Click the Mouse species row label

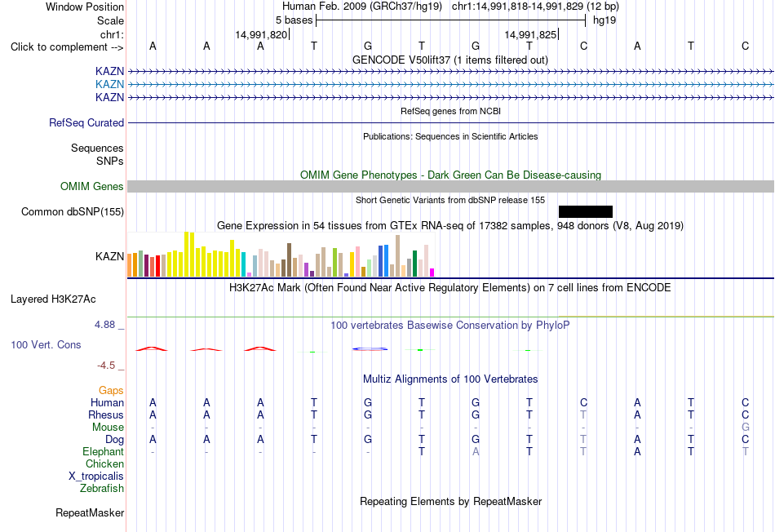108,428
